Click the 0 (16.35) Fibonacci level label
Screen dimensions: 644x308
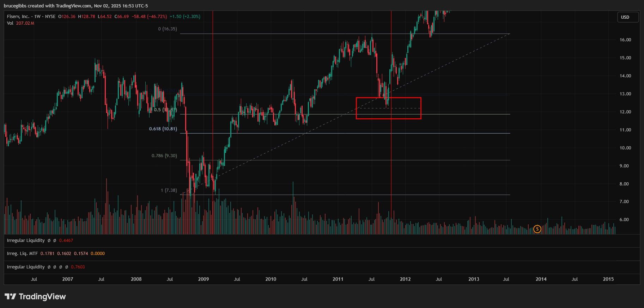coord(167,29)
